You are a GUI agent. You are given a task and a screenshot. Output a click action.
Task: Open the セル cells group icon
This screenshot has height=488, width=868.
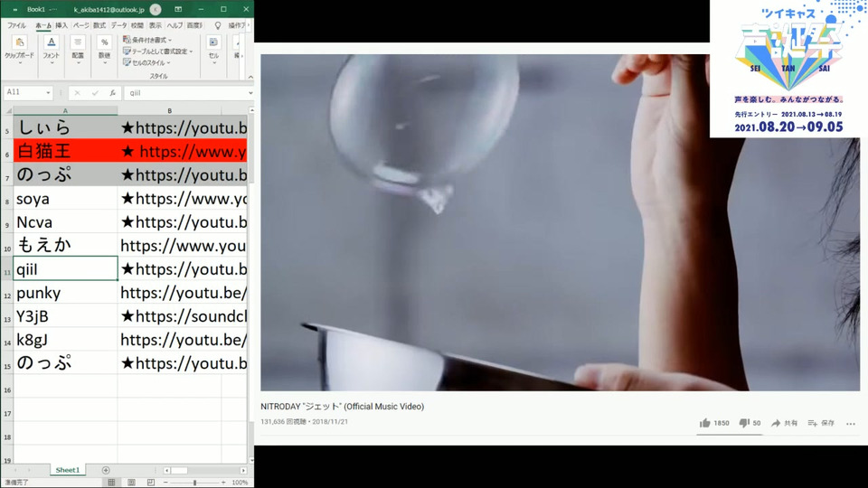coord(213,49)
